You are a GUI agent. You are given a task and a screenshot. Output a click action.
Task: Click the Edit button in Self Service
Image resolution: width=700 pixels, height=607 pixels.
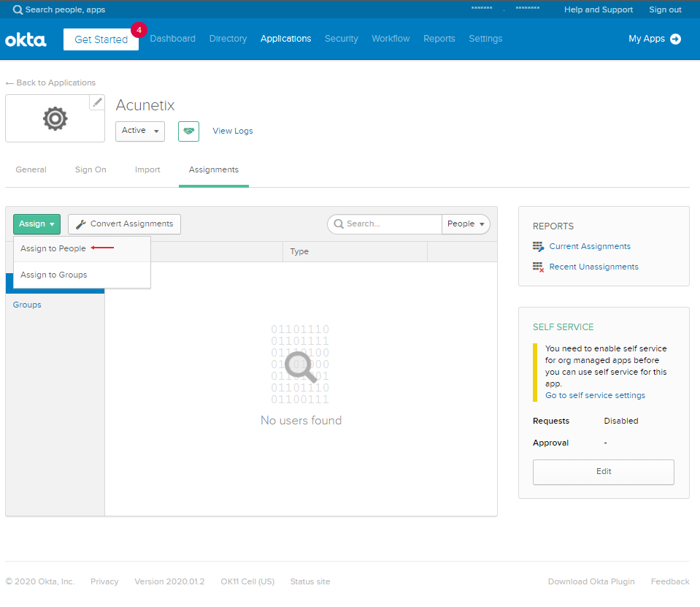pos(603,472)
